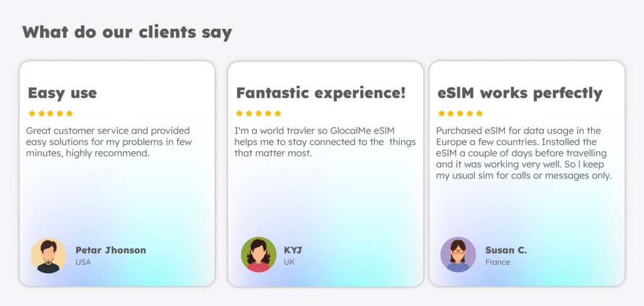The height and width of the screenshot is (306, 644).
Task: Click the Susan C. reviewer name
Action: [506, 250]
